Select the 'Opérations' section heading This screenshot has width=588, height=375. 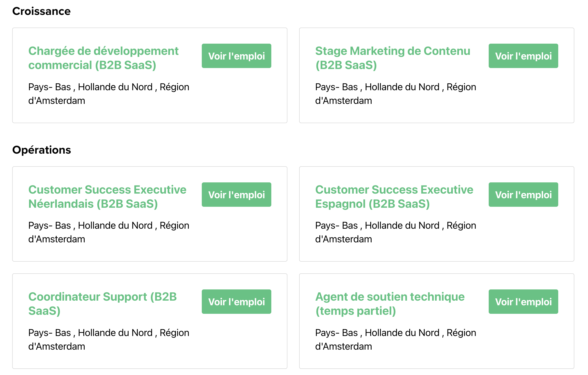point(42,150)
